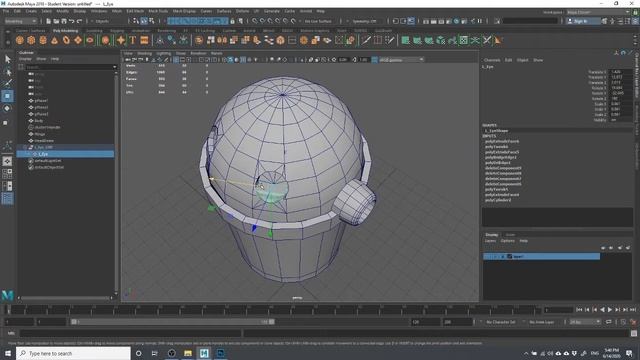Screen dimensions: 640x360
Task: Open the frame rate fps dropdown
Action: pos(585,322)
